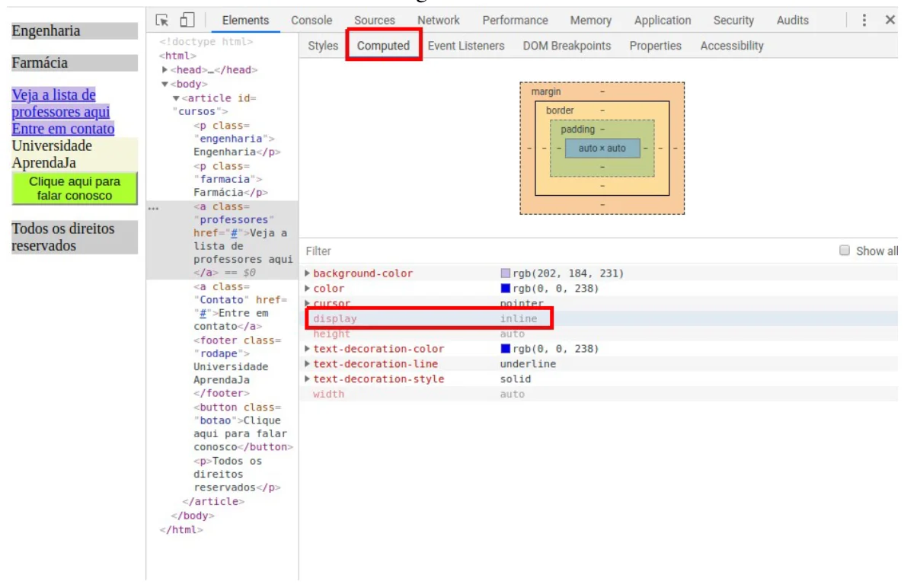Image resolution: width=904 pixels, height=588 pixels.
Task: Click the border label in box model
Action: pos(559,110)
